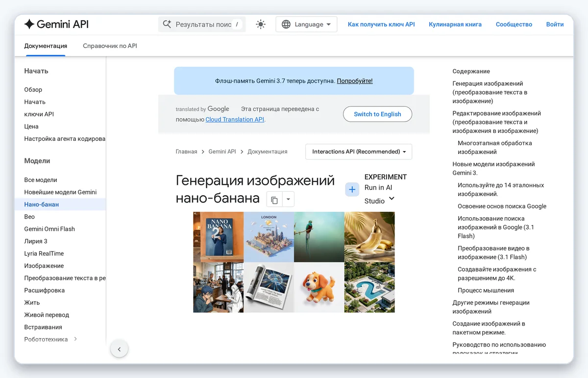Open 'Встраивания' in the sidebar
Screen dimensions: 588x378
pyautogui.click(x=43, y=327)
